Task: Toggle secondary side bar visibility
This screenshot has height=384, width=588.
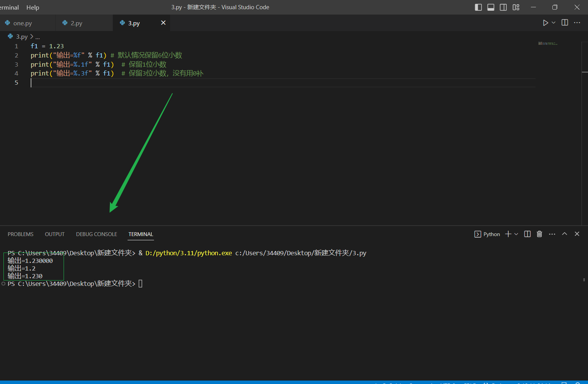Action: pos(503,7)
